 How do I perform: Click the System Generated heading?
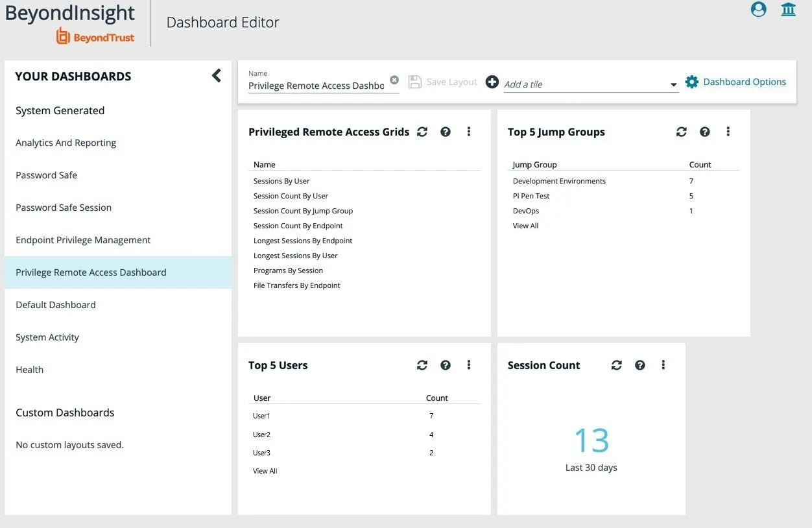point(60,111)
